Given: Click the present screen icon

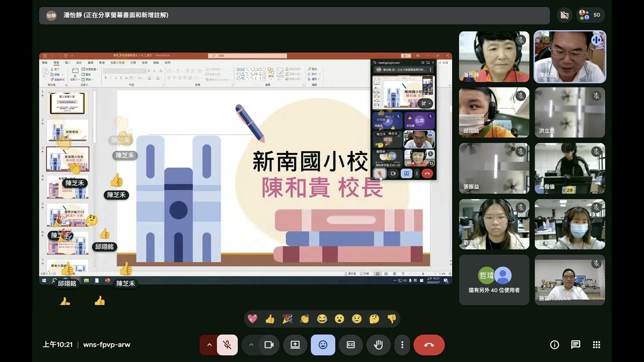Looking at the screenshot, I should pyautogui.click(x=295, y=345).
